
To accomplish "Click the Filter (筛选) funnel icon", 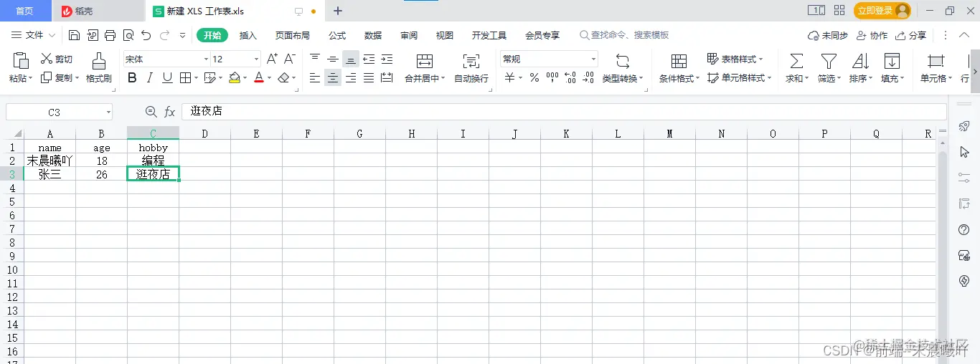I will click(829, 61).
